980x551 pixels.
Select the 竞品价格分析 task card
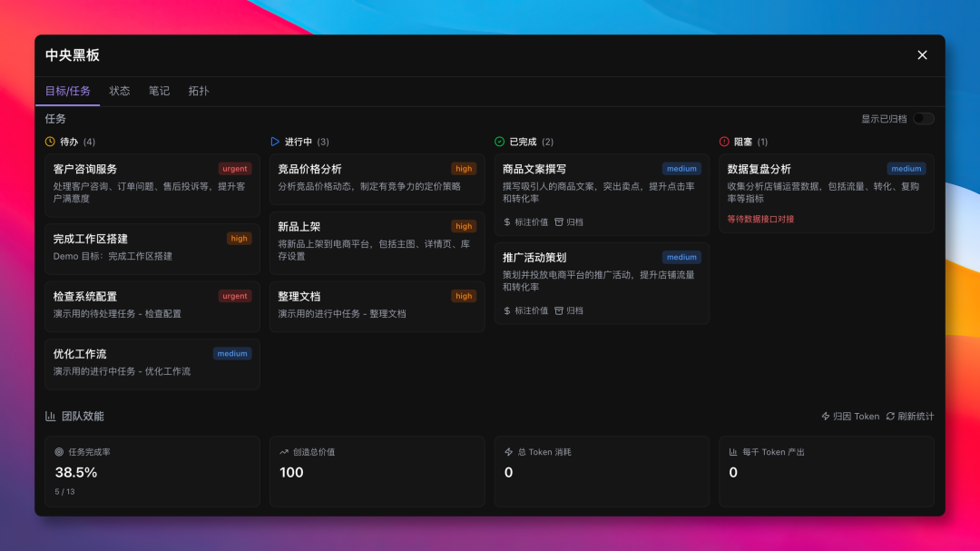tap(377, 177)
